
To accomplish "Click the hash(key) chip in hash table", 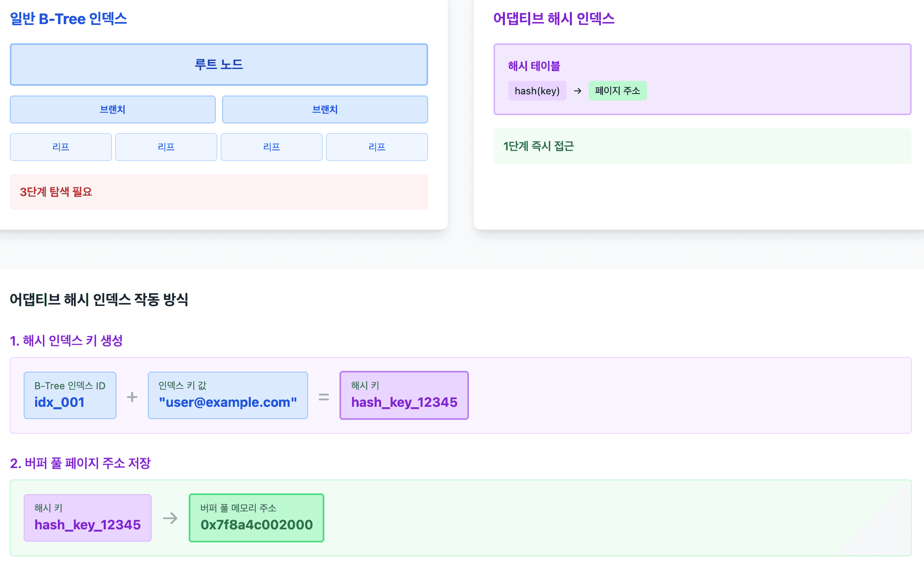I will point(537,91).
